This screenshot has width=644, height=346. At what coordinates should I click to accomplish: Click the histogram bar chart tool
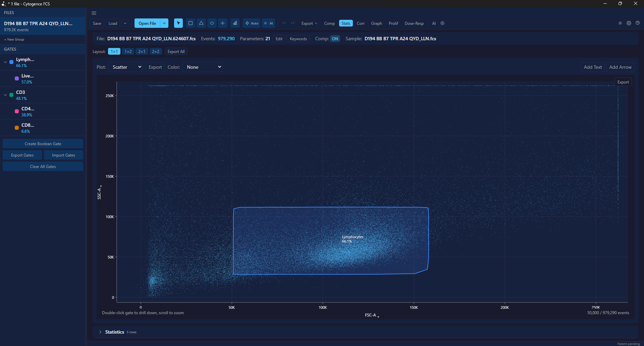click(x=235, y=23)
